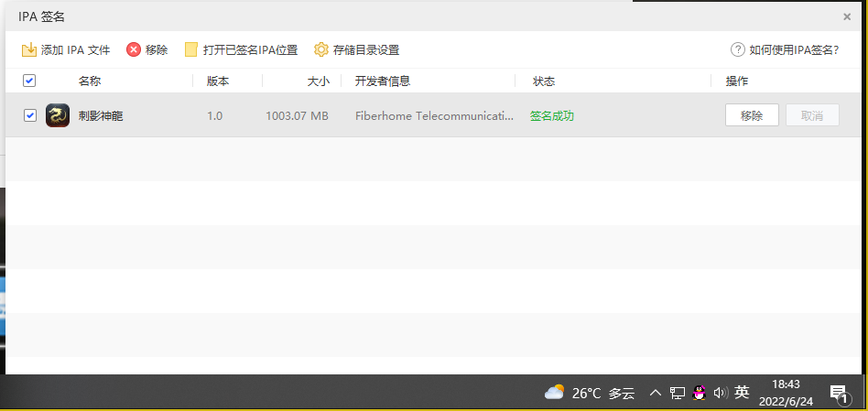Click version value 1.0
The height and width of the screenshot is (411, 868).
tap(215, 116)
